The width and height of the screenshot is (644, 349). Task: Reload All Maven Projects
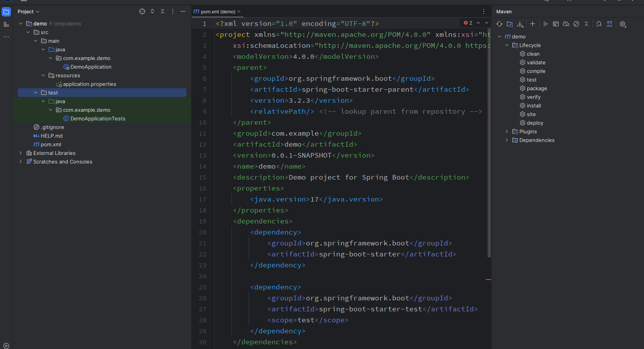(499, 24)
